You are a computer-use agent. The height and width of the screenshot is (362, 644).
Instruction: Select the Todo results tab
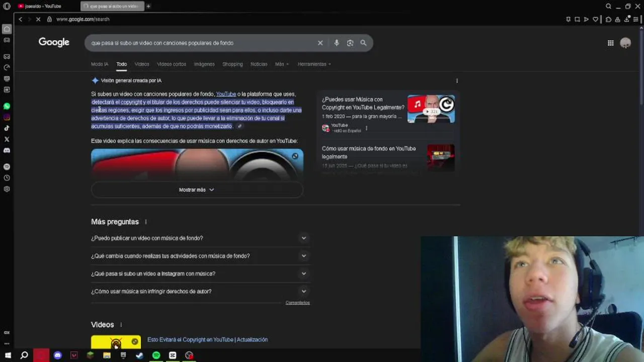pos(121,64)
